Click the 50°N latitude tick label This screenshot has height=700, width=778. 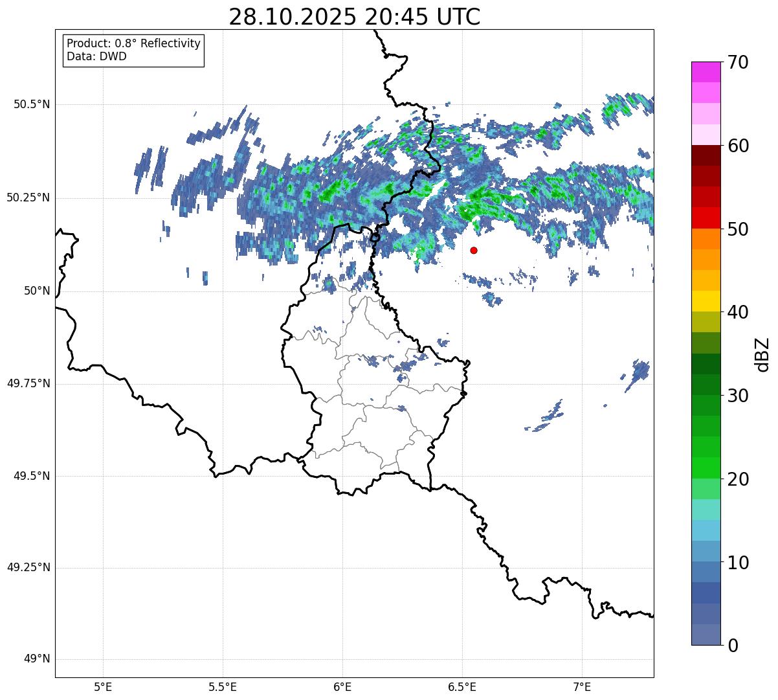pos(37,291)
